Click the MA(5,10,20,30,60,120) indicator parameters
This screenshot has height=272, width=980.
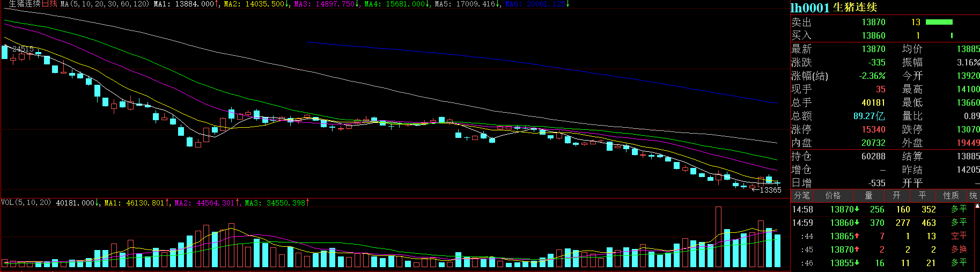(x=105, y=4)
